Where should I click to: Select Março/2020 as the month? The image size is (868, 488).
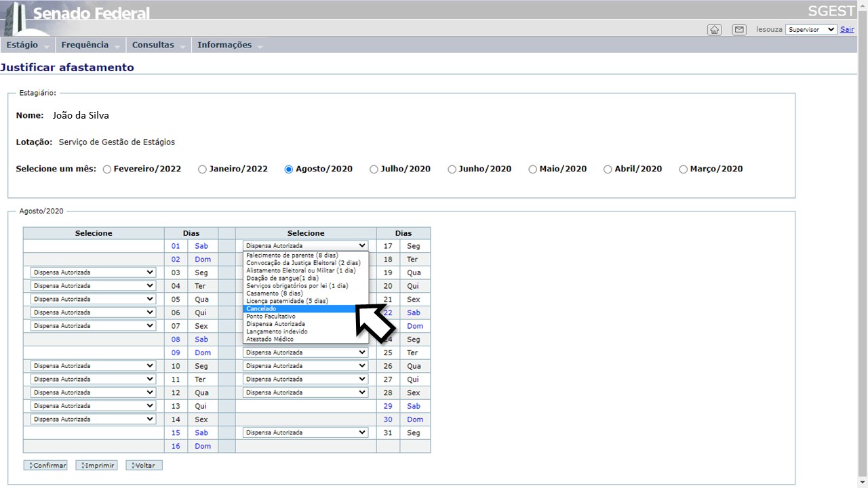[683, 169]
